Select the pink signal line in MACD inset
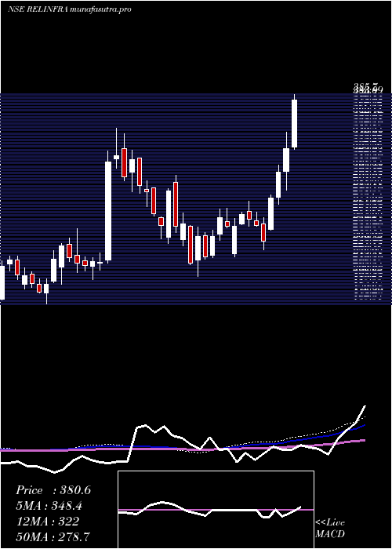 [216, 510]
